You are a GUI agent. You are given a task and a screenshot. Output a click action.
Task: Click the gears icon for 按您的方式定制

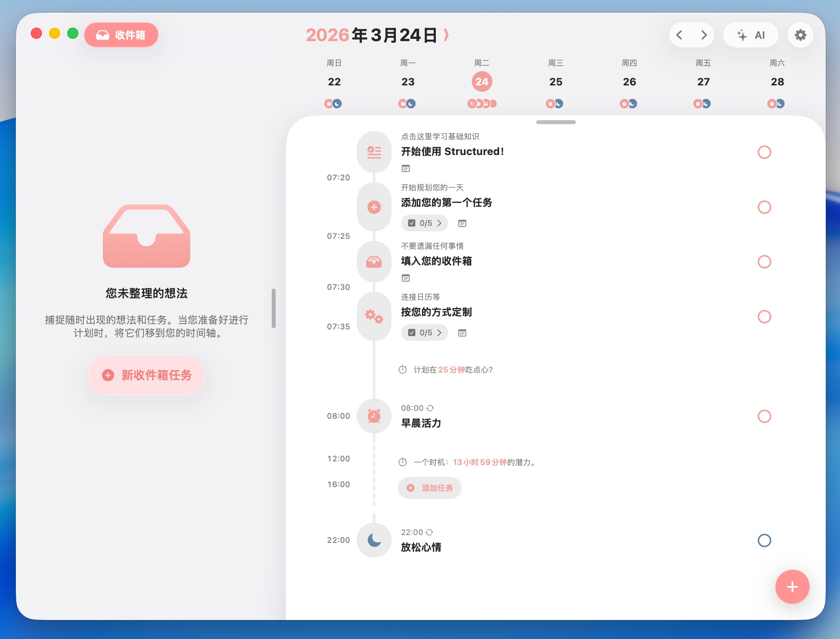point(374,316)
